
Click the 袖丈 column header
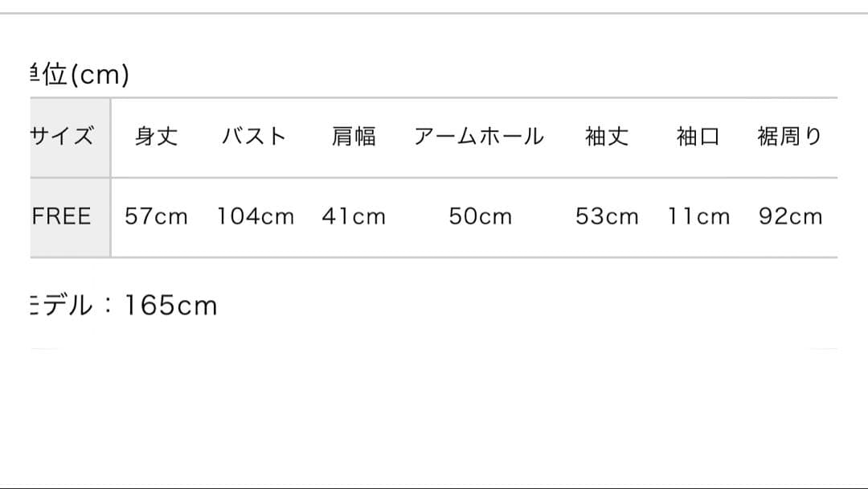tap(607, 137)
